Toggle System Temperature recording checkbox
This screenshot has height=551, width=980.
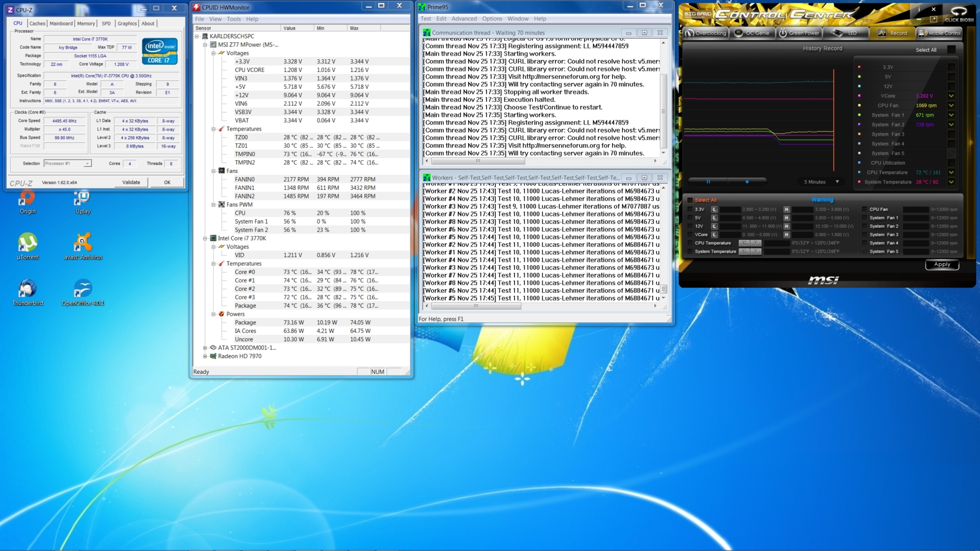click(x=951, y=182)
